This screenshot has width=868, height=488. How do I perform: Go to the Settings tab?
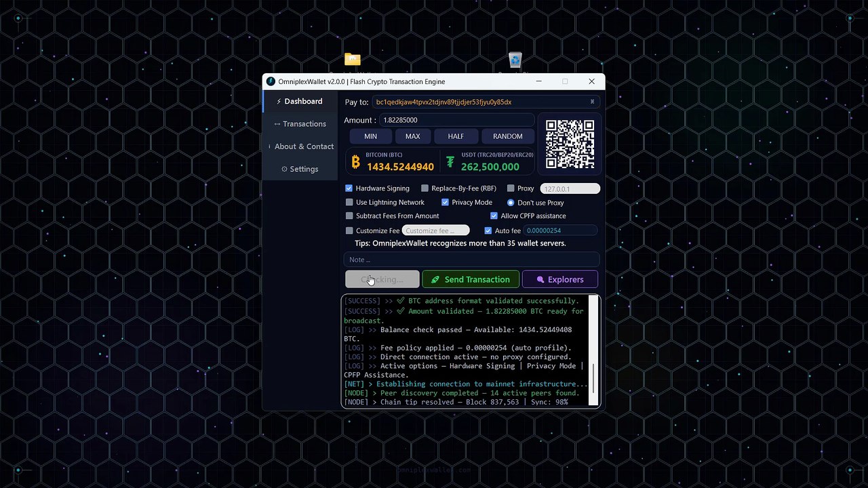point(299,169)
